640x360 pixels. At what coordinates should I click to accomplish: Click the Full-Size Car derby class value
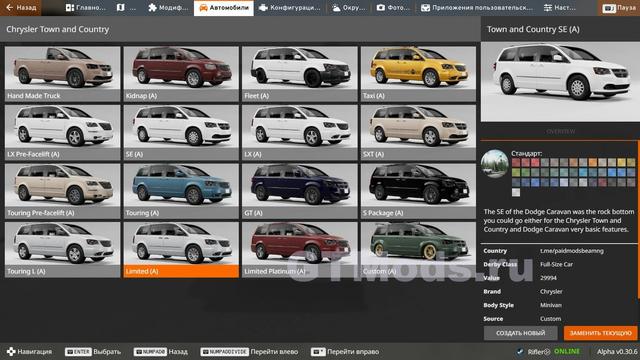(556, 264)
